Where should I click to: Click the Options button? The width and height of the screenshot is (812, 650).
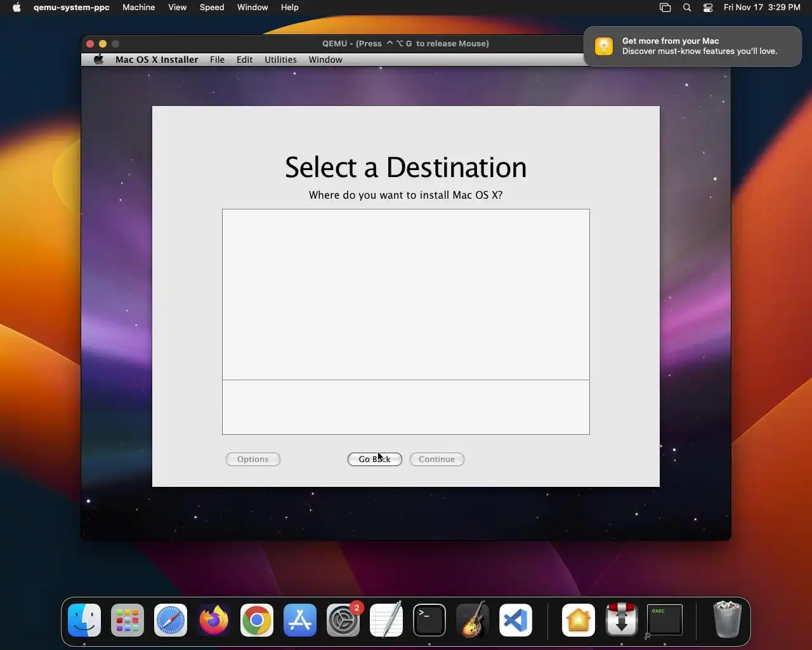pos(253,459)
